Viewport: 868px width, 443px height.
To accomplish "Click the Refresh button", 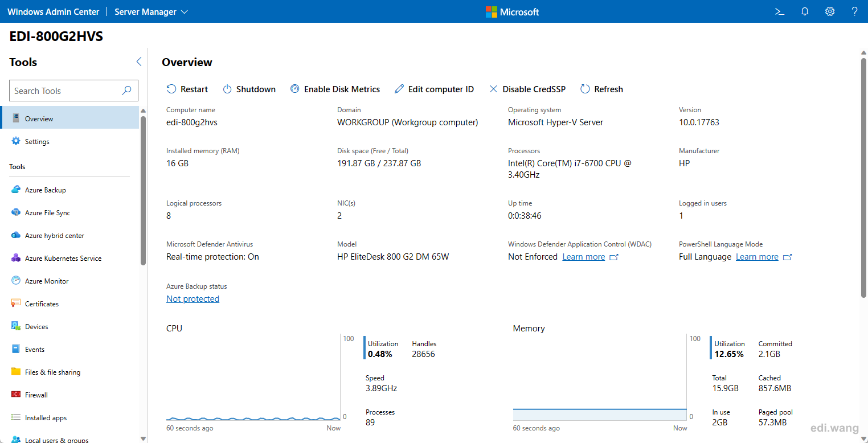I will click(x=601, y=89).
